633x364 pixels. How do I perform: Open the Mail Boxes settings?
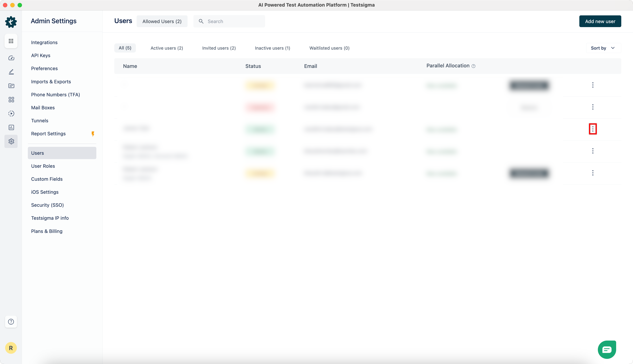click(x=43, y=108)
